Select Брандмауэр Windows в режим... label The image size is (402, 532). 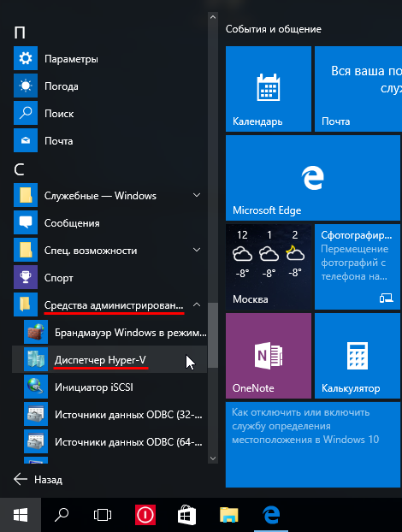pyautogui.click(x=131, y=333)
